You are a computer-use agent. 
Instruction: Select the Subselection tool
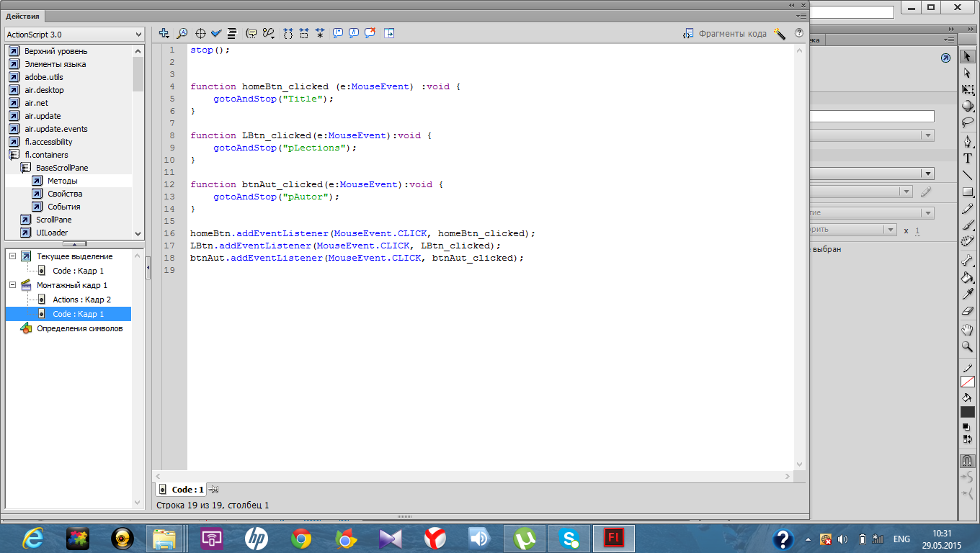pyautogui.click(x=968, y=73)
